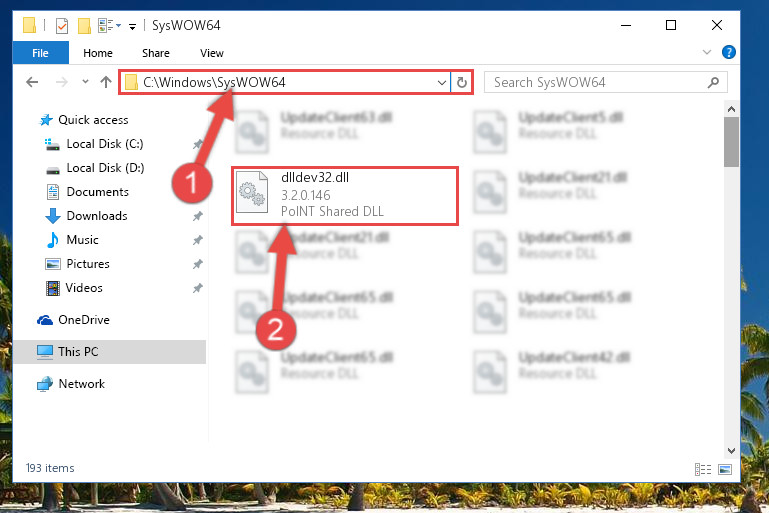The image size is (769, 513).
Task: Unpin Downloads from Quick access
Action: click(198, 216)
